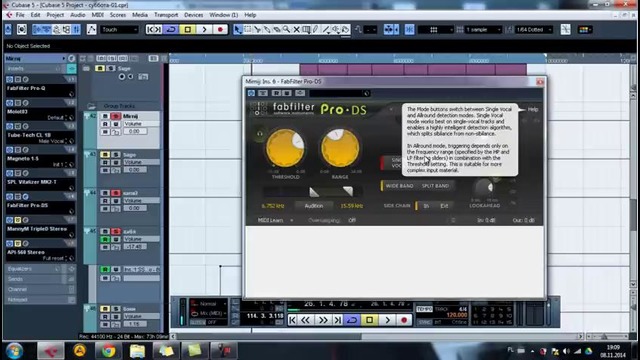640x360 pixels.
Task: Collapse the Inserts inspector section
Action: coord(40,69)
